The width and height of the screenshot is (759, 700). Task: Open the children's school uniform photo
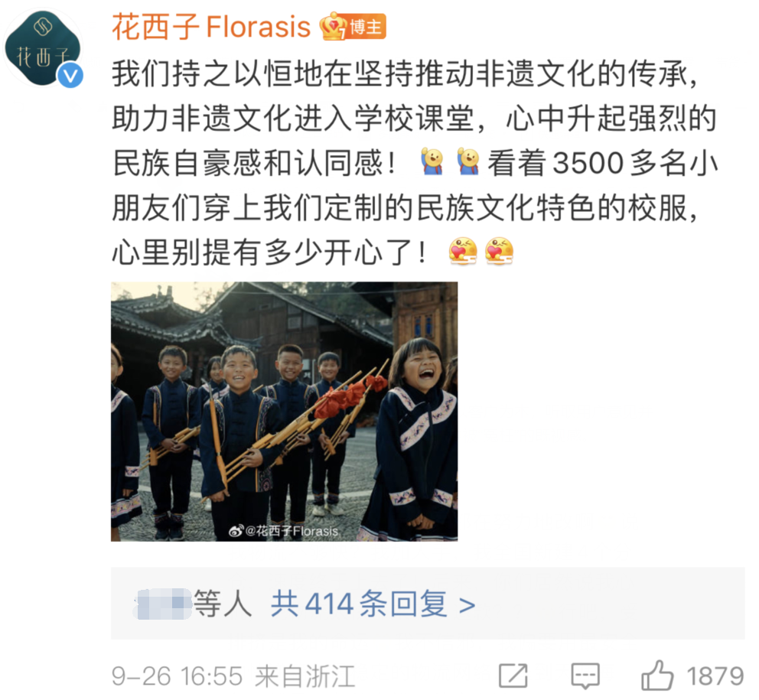284,412
